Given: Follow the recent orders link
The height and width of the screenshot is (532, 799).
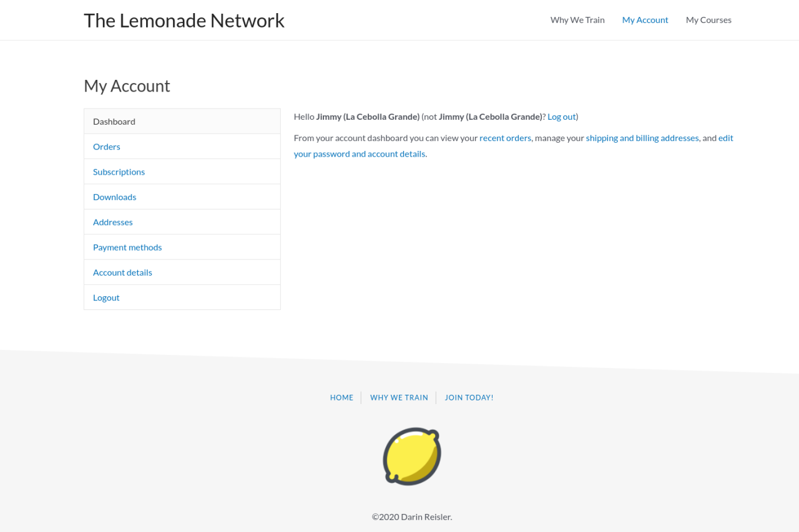Looking at the screenshot, I should click(x=505, y=138).
